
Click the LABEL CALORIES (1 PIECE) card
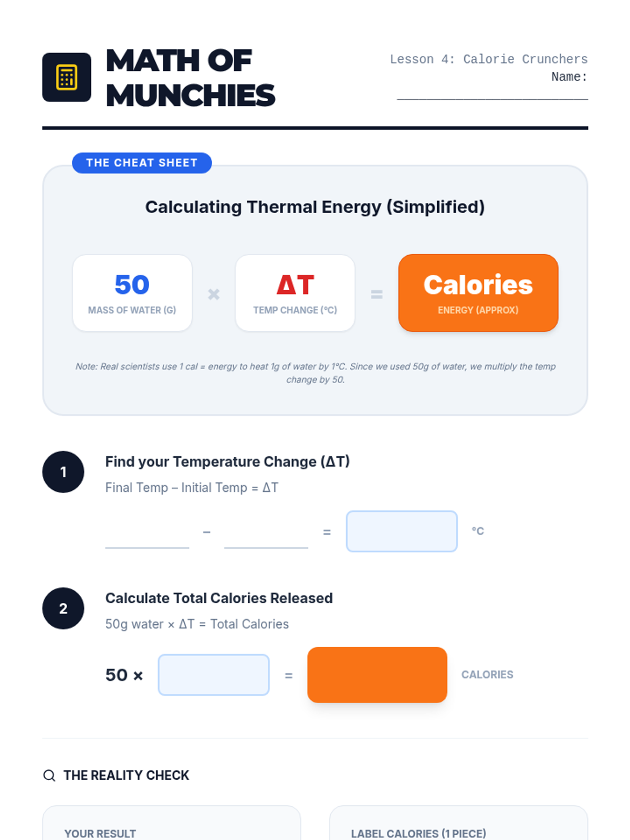(x=458, y=823)
